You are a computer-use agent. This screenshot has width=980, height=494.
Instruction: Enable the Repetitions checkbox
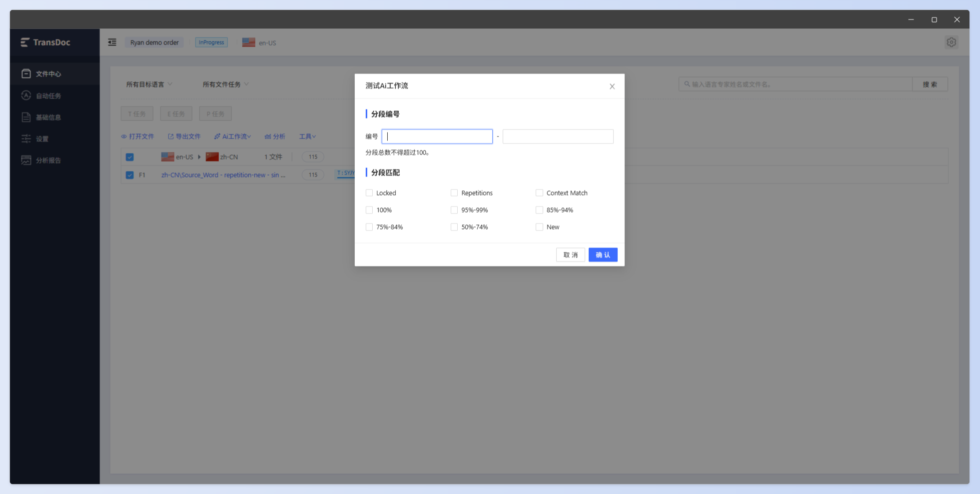[x=454, y=193]
